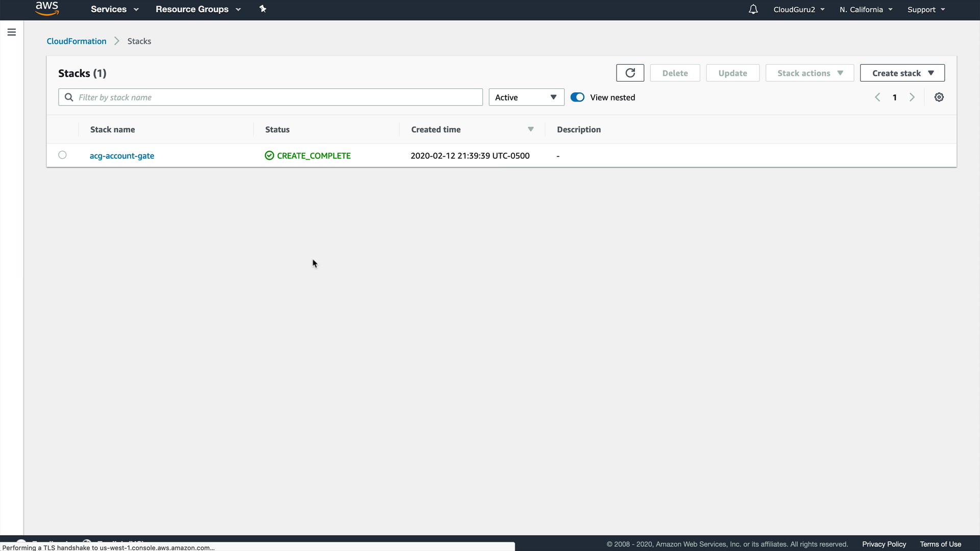Open the CloudGuru2 account menu
980x551 pixels.
[799, 10]
